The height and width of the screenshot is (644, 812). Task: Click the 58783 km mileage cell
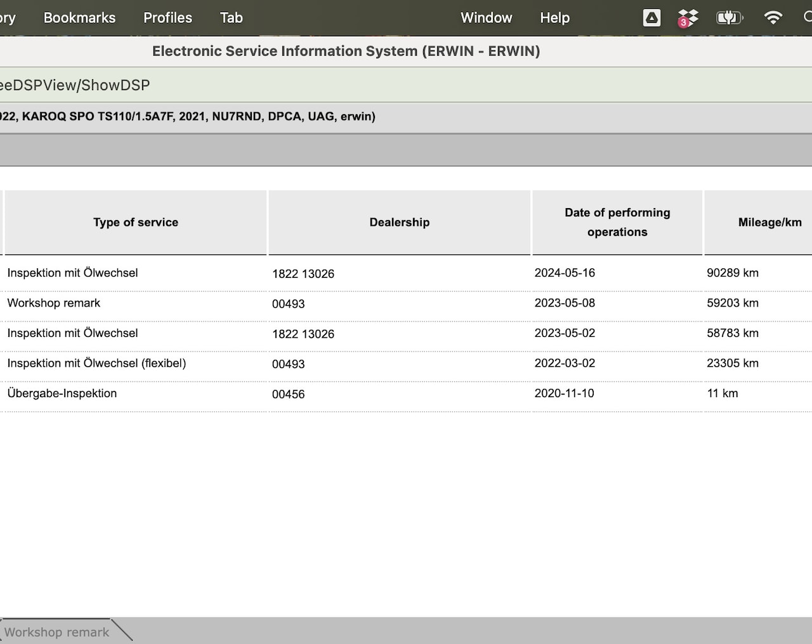[732, 333]
